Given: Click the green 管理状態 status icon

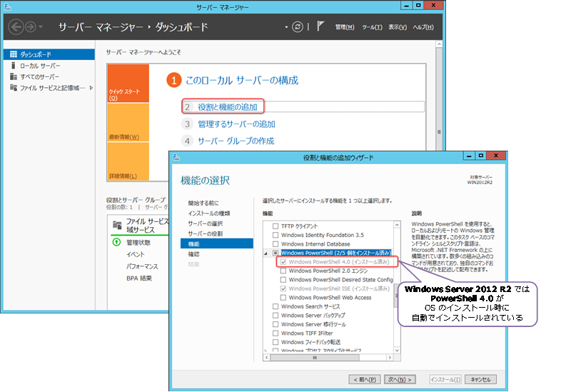Looking at the screenshot, I should point(116,242).
